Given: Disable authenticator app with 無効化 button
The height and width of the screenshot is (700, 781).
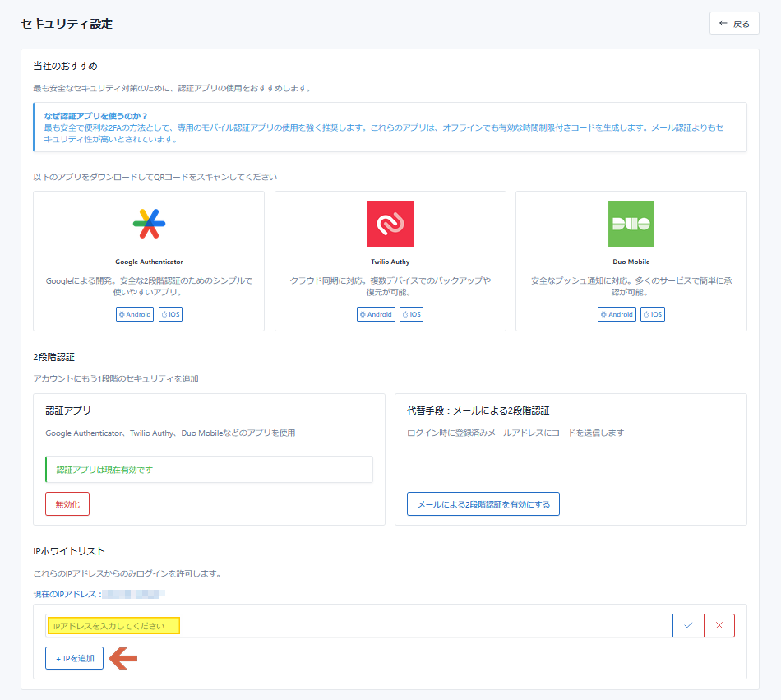Looking at the screenshot, I should click(x=67, y=504).
